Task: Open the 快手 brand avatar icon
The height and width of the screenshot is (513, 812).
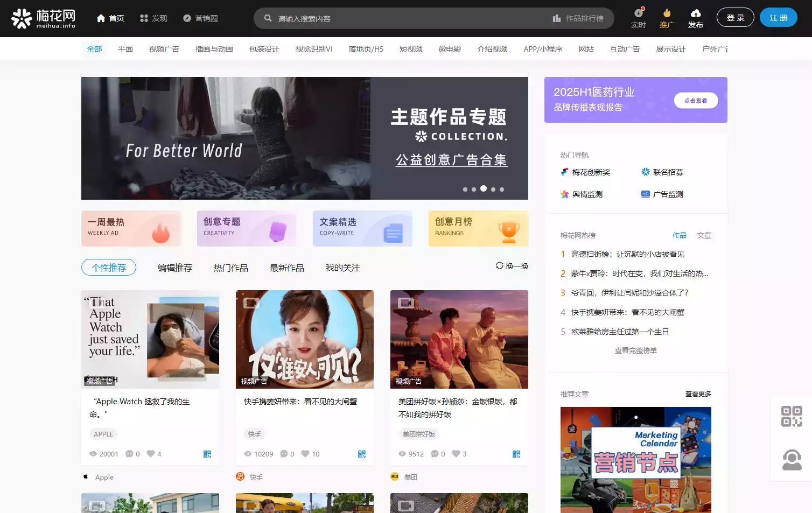Action: [x=240, y=476]
